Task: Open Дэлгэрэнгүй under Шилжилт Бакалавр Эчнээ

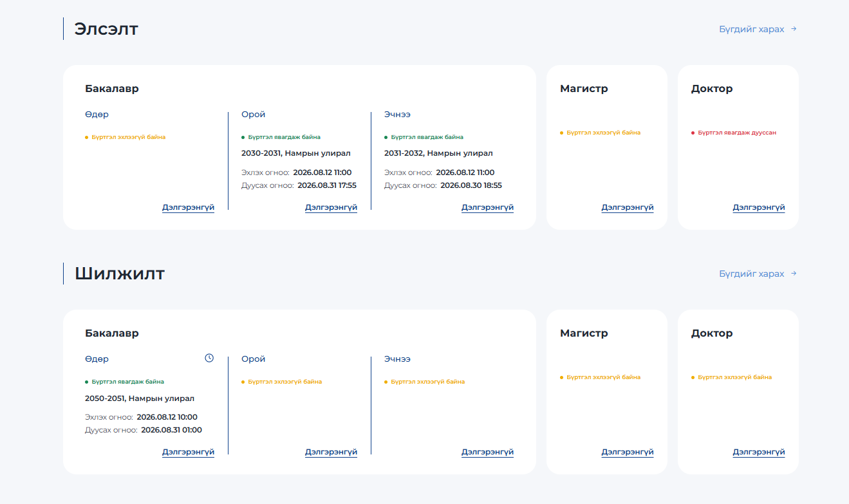Action: 487,452
